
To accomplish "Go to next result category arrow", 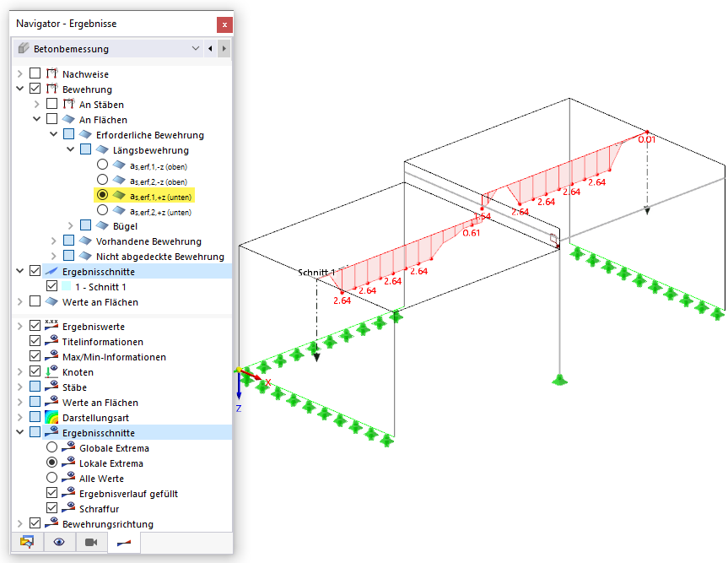I will click(224, 48).
